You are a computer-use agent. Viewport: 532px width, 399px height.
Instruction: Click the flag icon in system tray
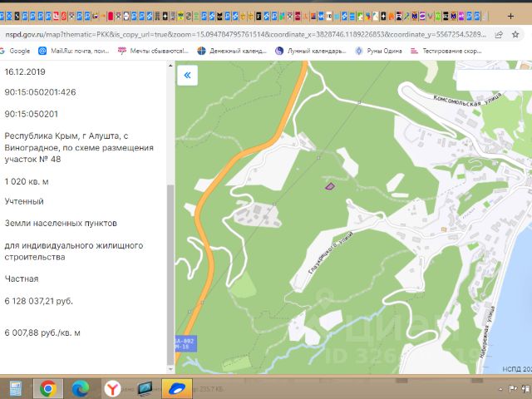pyautogui.click(x=514, y=388)
